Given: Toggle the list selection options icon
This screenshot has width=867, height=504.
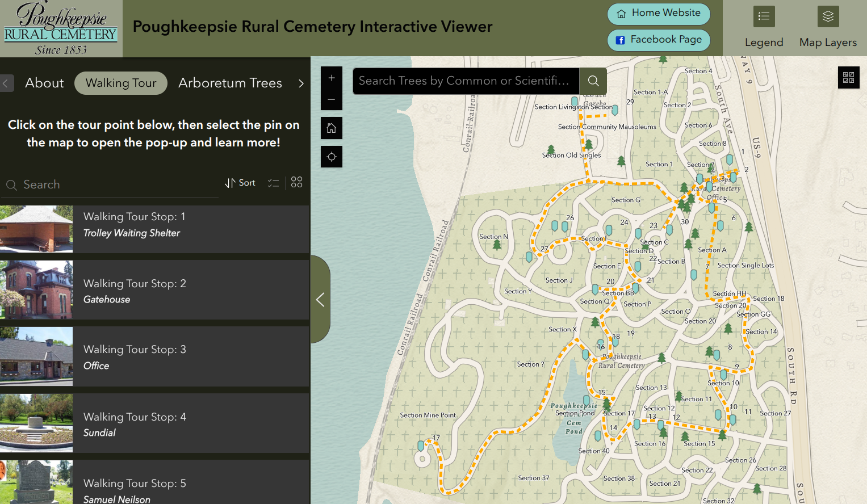Looking at the screenshot, I should pyautogui.click(x=273, y=183).
